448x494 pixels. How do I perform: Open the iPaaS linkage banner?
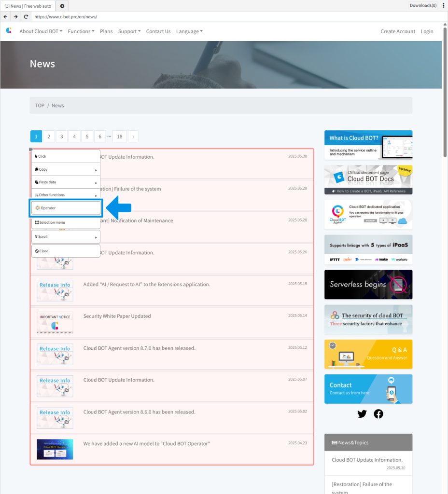point(368,249)
